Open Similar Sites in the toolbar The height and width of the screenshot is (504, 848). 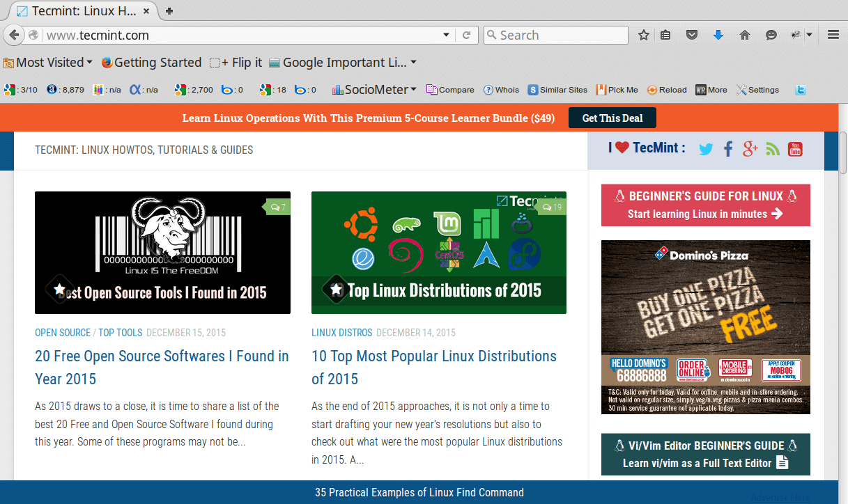[x=557, y=90]
